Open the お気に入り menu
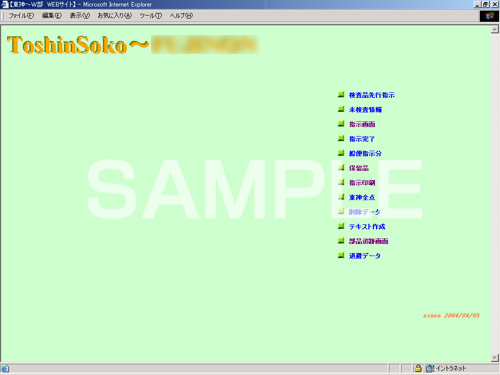500x375 pixels. pyautogui.click(x=114, y=16)
